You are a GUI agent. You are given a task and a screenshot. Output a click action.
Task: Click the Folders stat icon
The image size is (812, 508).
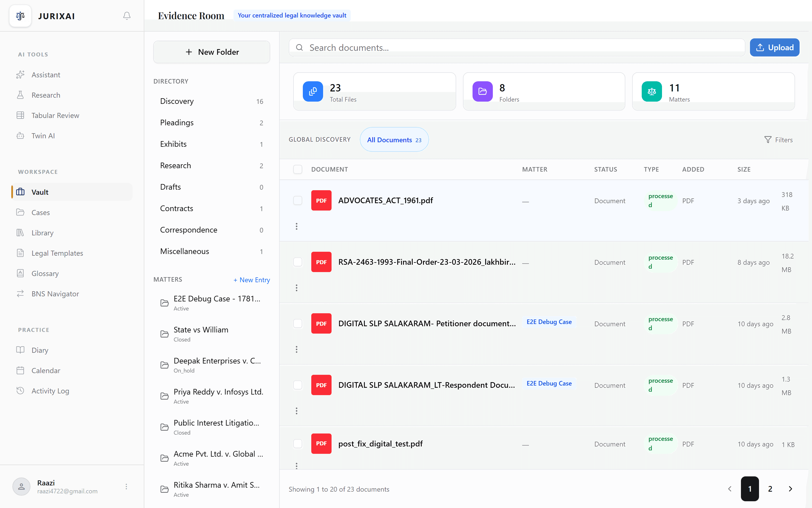pyautogui.click(x=482, y=91)
